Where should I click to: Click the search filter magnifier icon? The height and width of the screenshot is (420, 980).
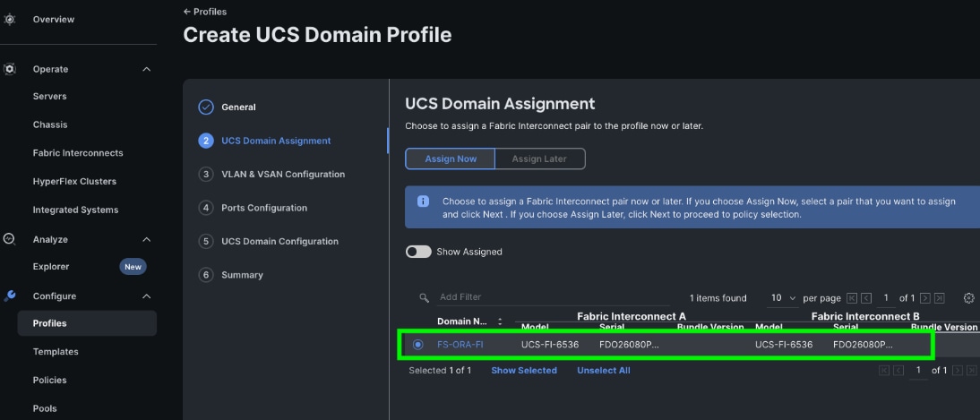coord(425,297)
